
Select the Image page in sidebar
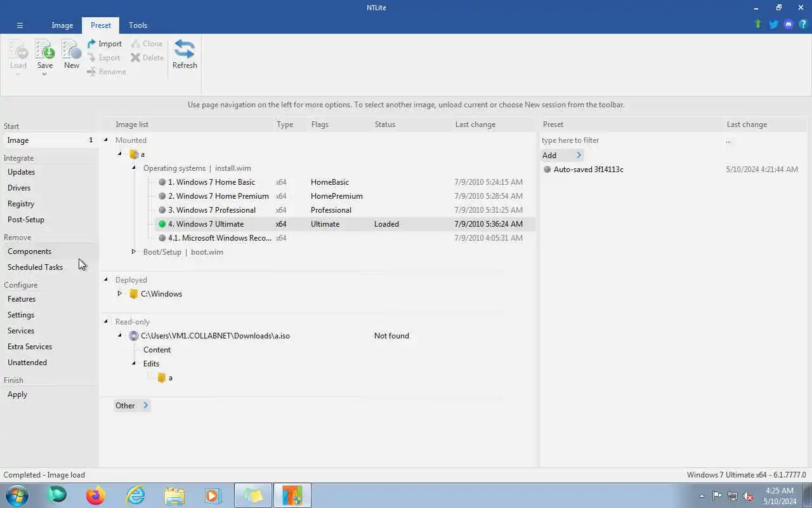pos(49,140)
